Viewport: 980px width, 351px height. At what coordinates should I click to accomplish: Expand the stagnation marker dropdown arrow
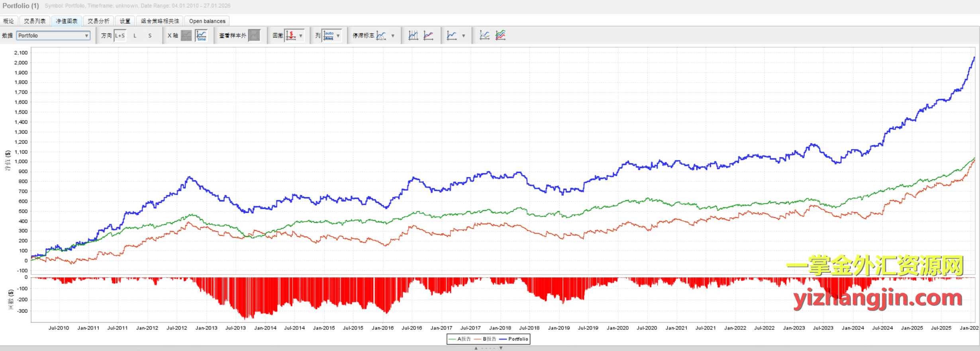pyautogui.click(x=393, y=35)
